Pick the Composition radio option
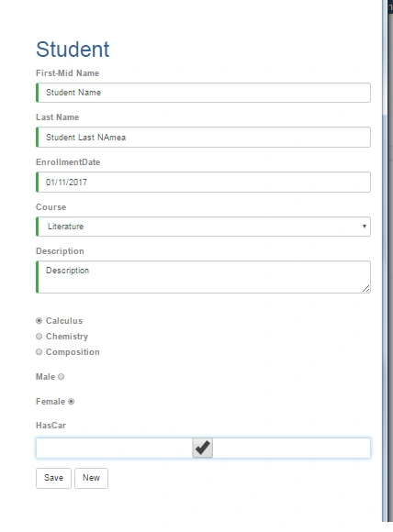Screen dimensions: 393x532 [x=39, y=352]
